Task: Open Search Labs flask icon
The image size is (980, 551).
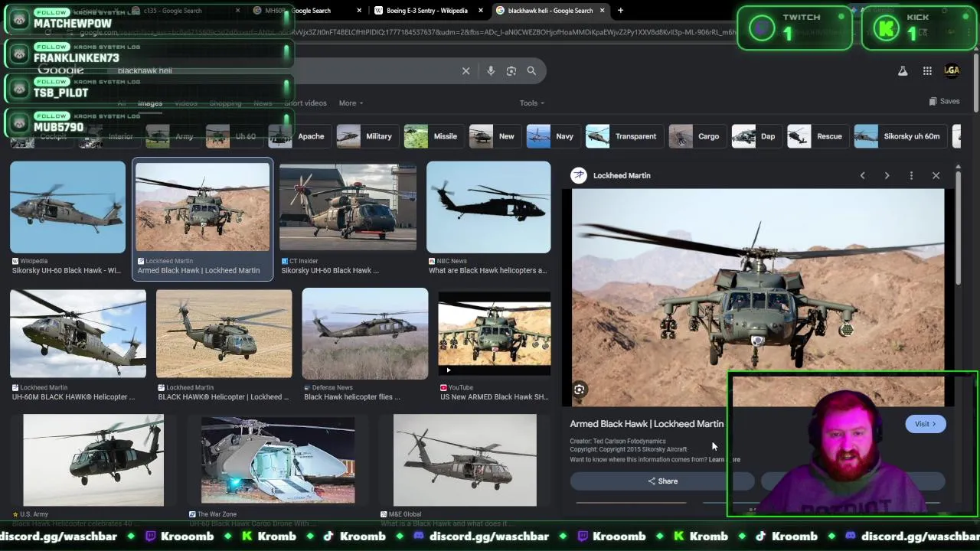Action: pyautogui.click(x=903, y=70)
